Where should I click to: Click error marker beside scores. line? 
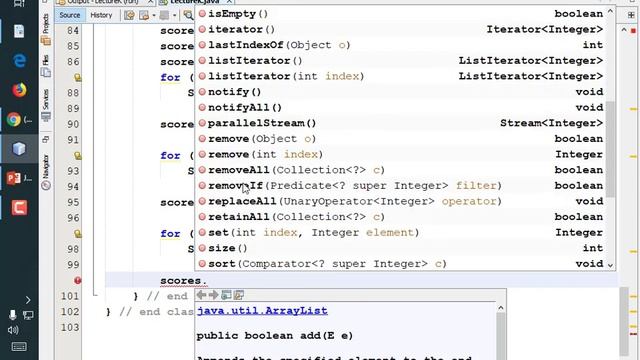78,280
